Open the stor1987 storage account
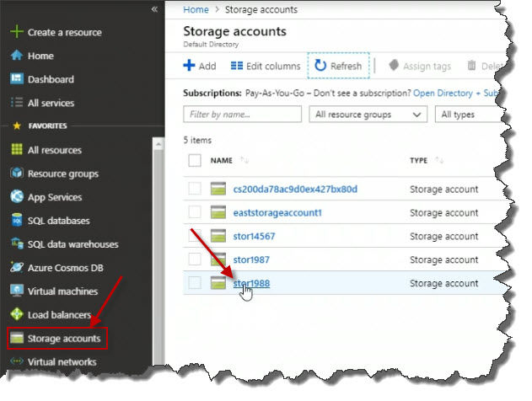Viewport: 532px width, 401px height. tap(251, 259)
